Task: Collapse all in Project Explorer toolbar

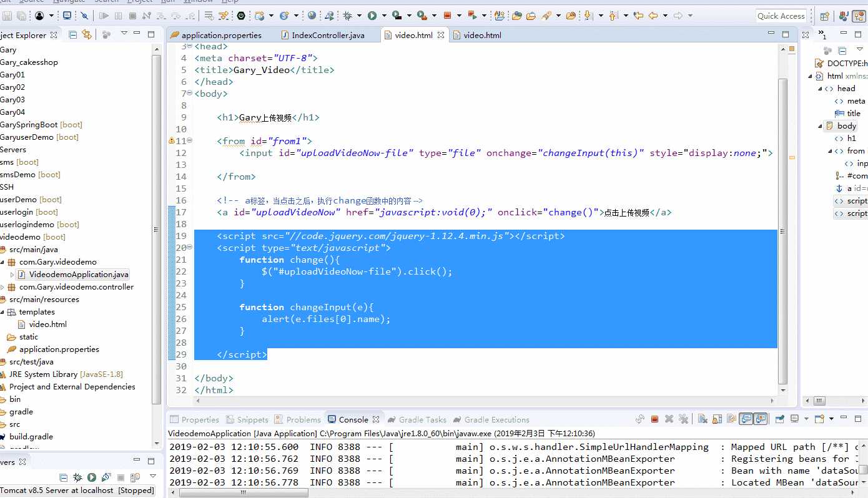Action: [x=73, y=35]
